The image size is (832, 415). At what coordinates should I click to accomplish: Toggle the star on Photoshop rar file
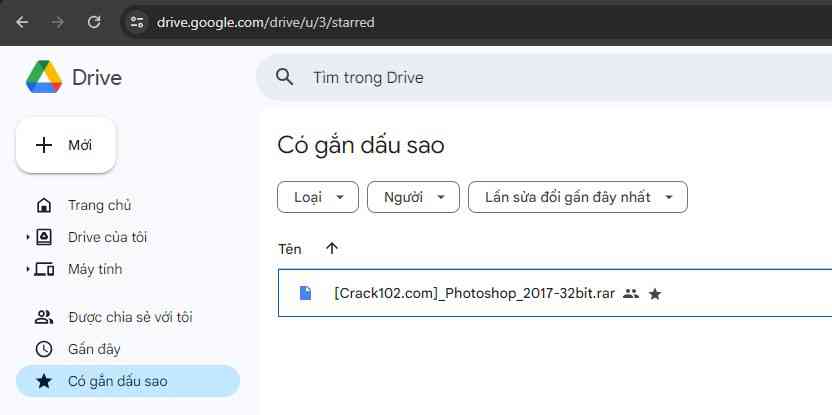click(x=655, y=293)
